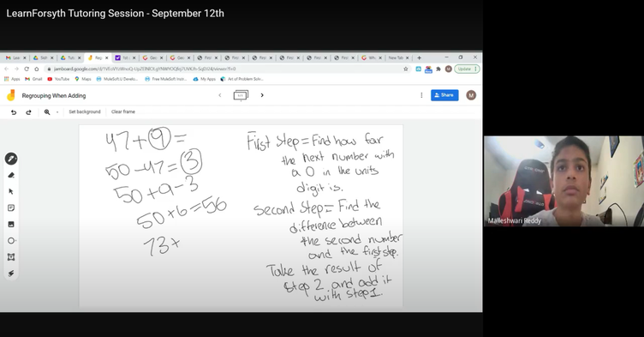This screenshot has width=644, height=337.
Task: Click the blue Share button
Action: tap(444, 95)
